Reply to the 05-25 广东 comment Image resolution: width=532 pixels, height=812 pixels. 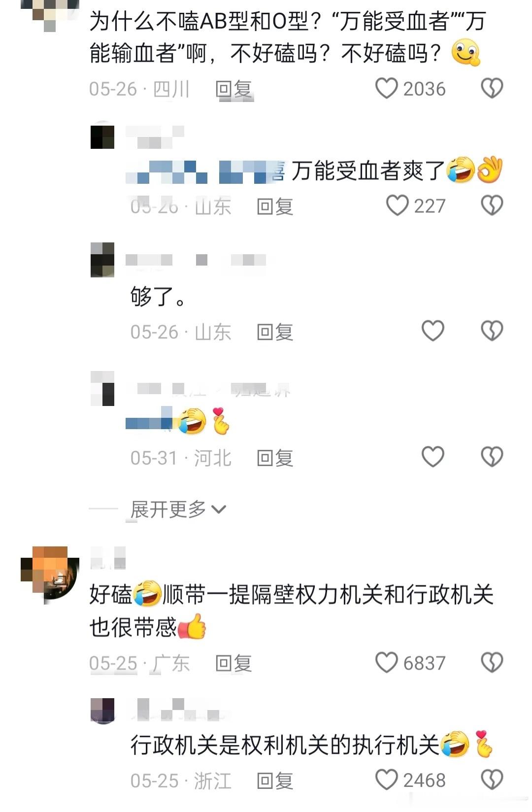pyautogui.click(x=233, y=663)
